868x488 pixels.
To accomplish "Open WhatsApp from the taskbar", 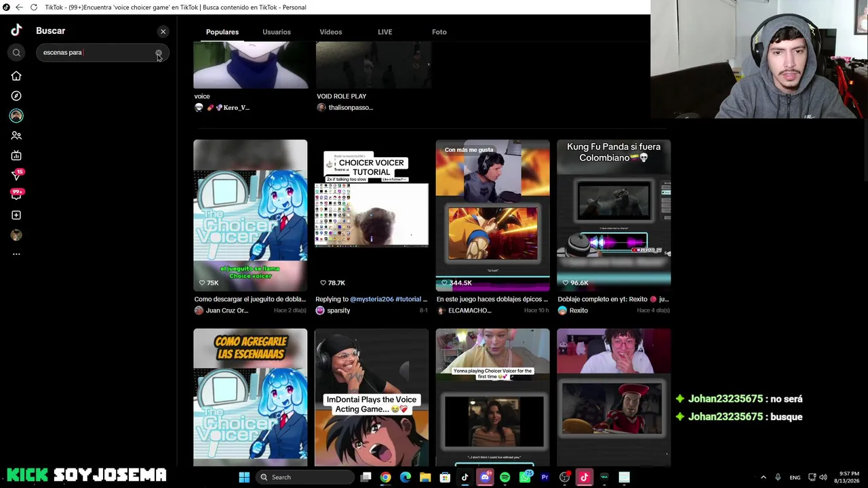I will (x=525, y=477).
